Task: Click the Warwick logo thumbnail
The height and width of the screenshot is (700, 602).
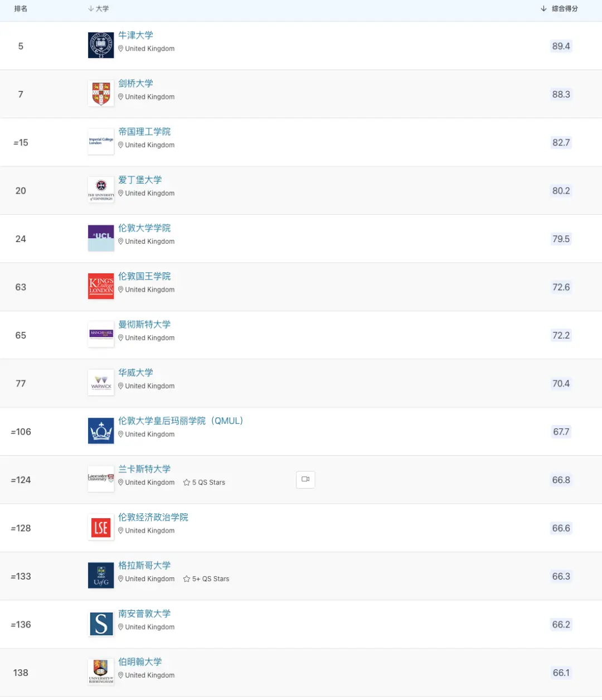Action: click(x=101, y=383)
